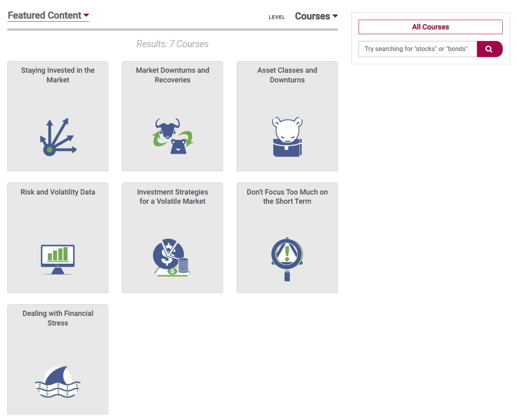Click the red arrow next to Courses

335,16
